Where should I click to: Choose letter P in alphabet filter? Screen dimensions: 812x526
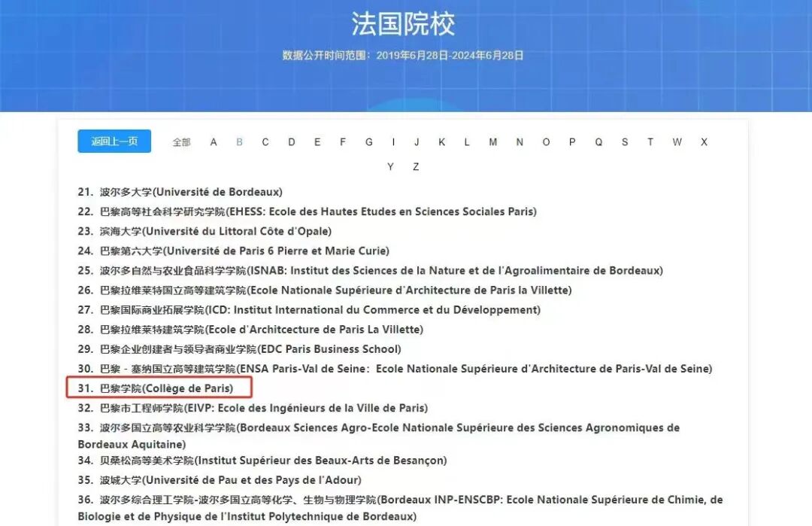click(572, 142)
